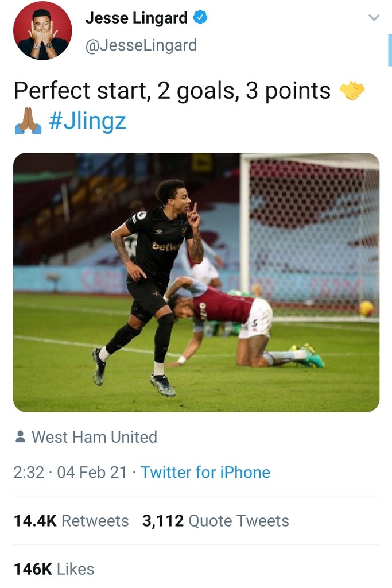Open the Jesse Lingard display name
Viewport: 392px width, 588px height.
136,18
